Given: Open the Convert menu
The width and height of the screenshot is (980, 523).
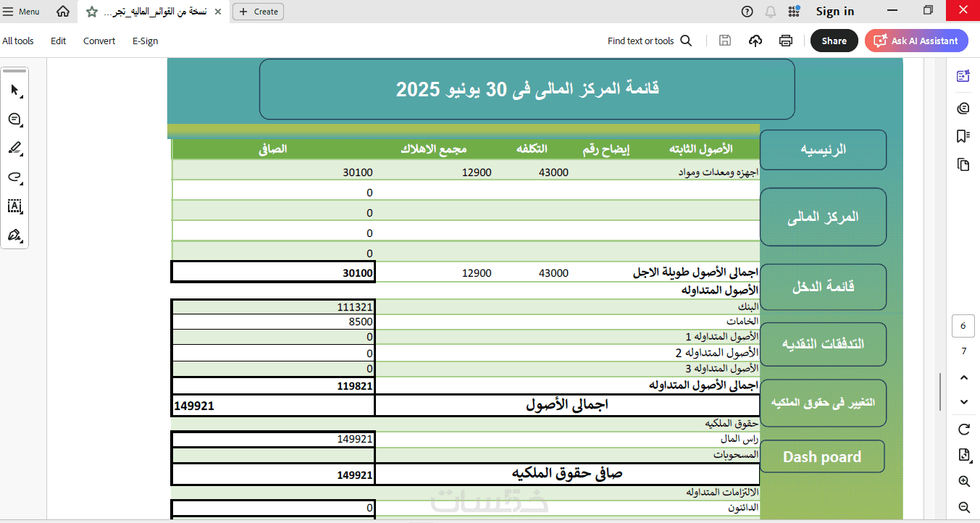Looking at the screenshot, I should tap(99, 41).
